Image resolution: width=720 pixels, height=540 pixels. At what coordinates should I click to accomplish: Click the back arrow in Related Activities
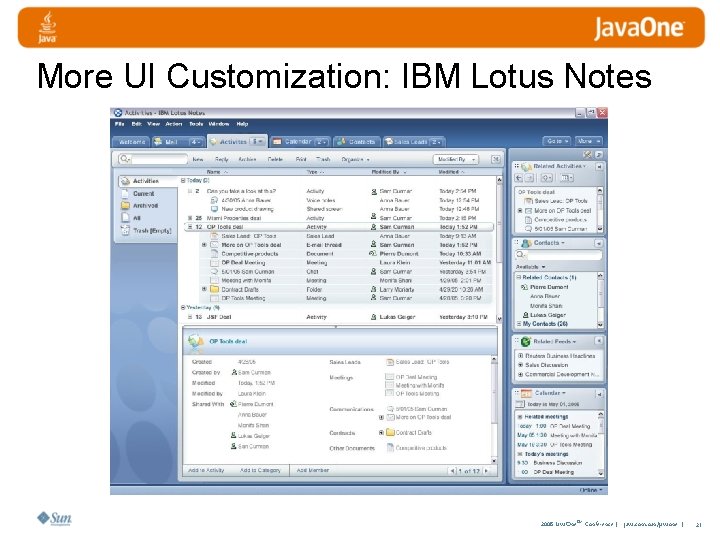pos(519,178)
